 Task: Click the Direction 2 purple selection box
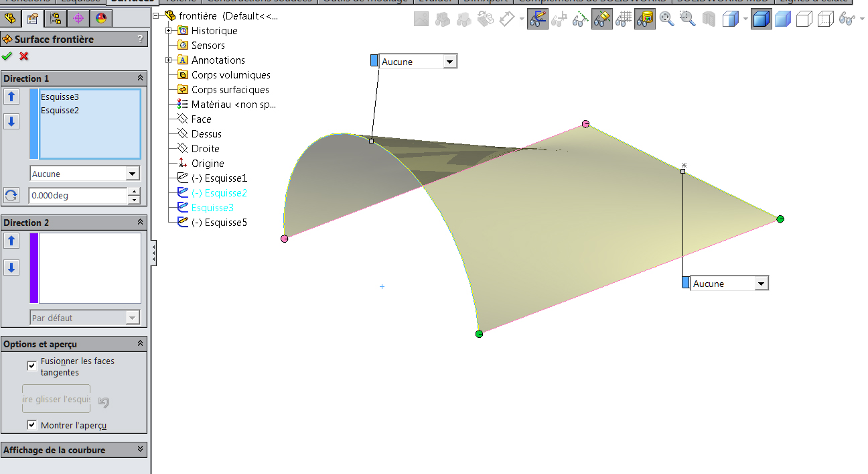tap(90, 268)
